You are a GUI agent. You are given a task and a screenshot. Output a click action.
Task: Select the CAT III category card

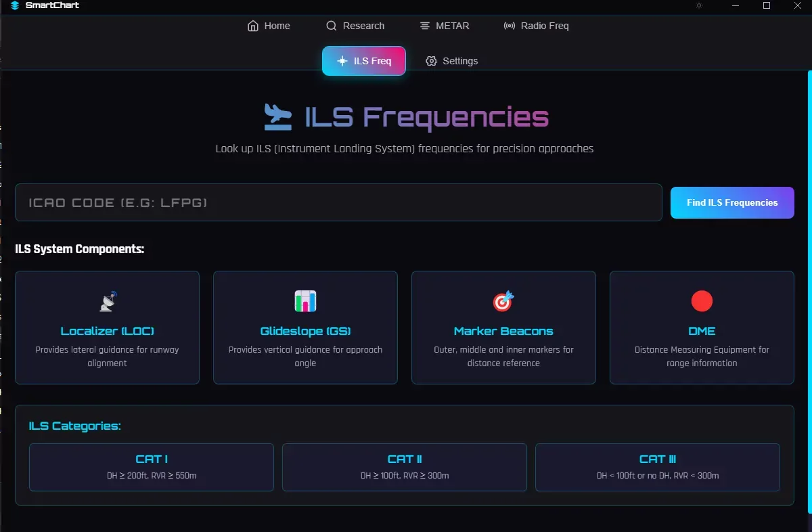[658, 467]
